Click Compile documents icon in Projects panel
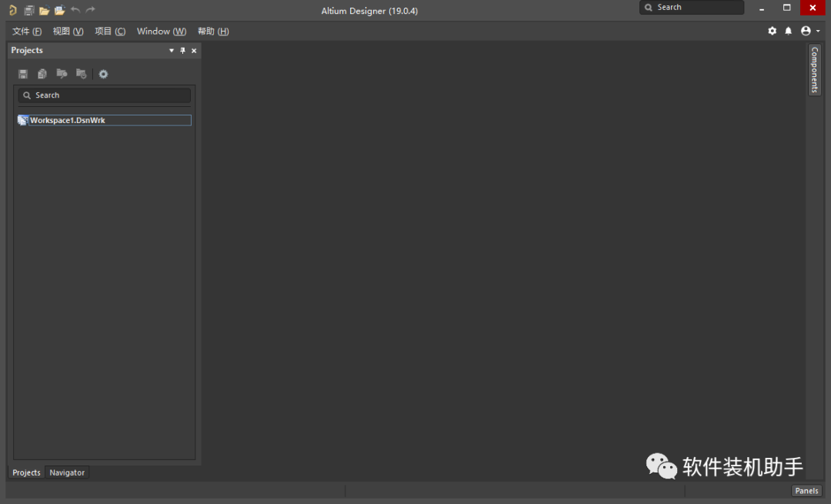The width and height of the screenshot is (831, 504). click(x=42, y=74)
